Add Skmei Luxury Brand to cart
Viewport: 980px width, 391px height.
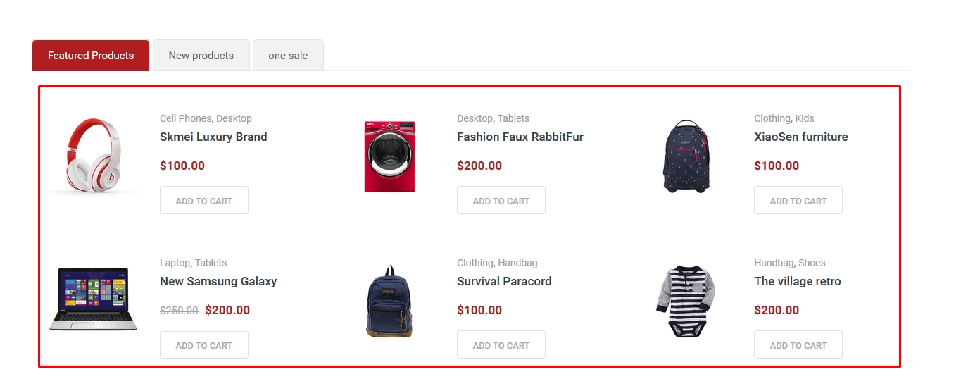pos(204,201)
